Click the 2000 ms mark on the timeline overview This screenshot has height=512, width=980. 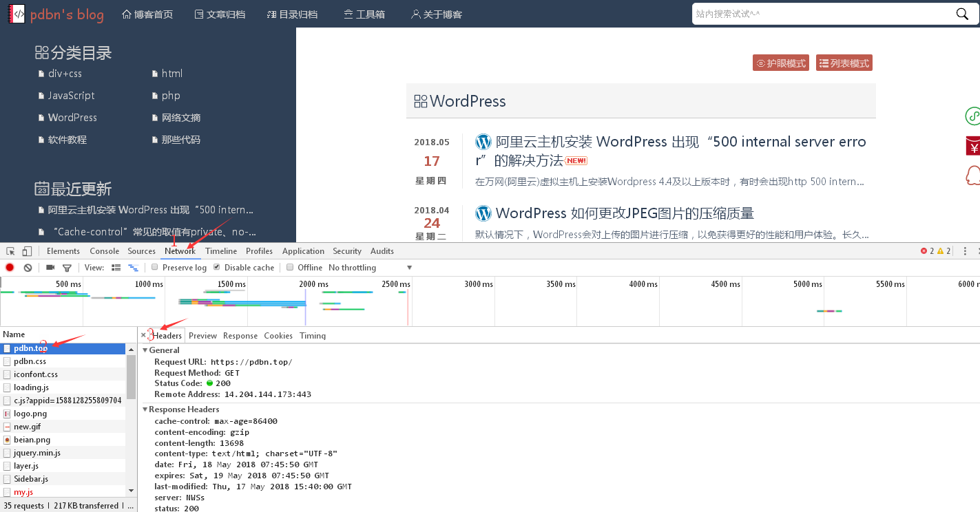click(x=313, y=284)
